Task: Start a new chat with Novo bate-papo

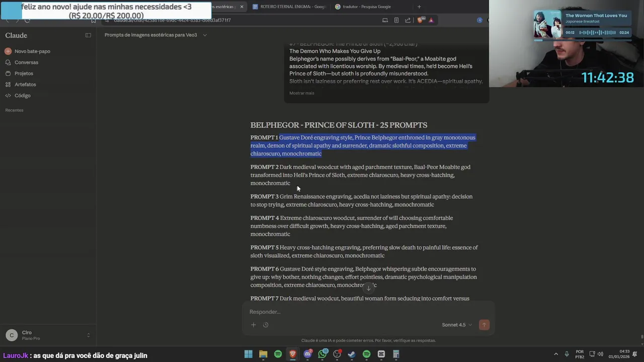Action: 28,51
